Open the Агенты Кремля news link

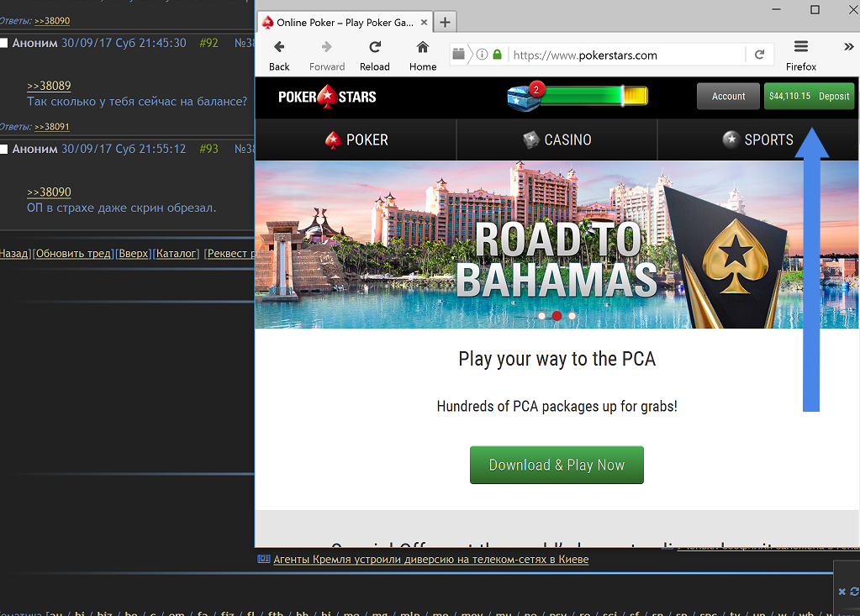[x=431, y=559]
